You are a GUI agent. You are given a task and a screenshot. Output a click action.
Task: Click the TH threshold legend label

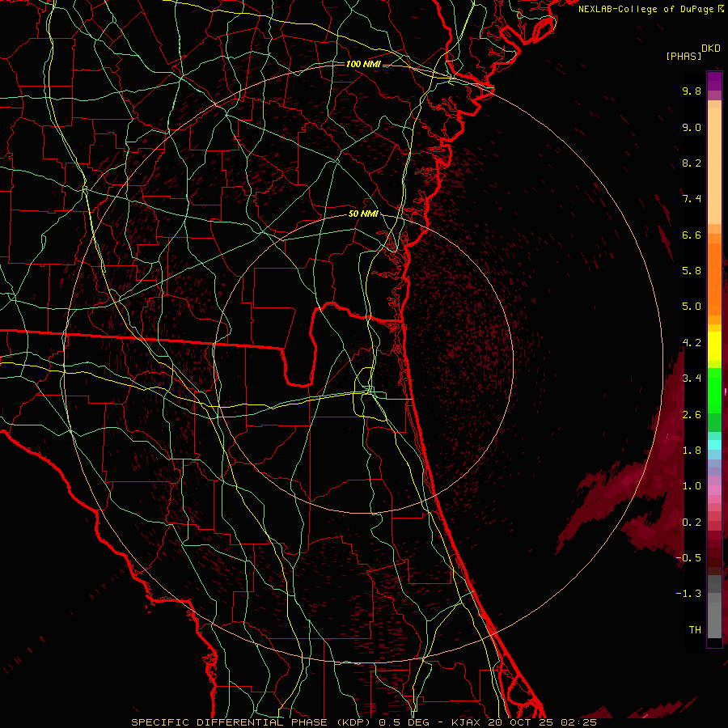click(x=695, y=630)
